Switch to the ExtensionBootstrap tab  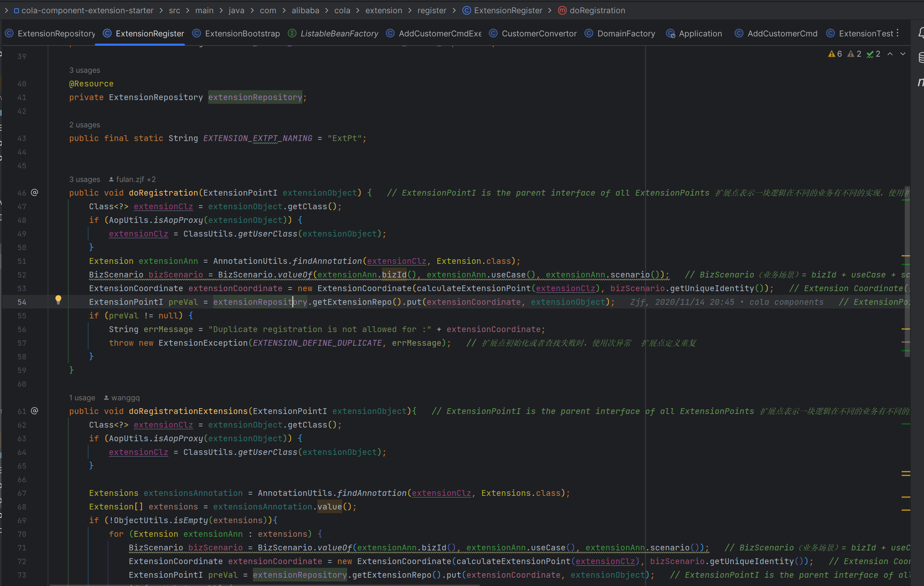click(x=236, y=33)
